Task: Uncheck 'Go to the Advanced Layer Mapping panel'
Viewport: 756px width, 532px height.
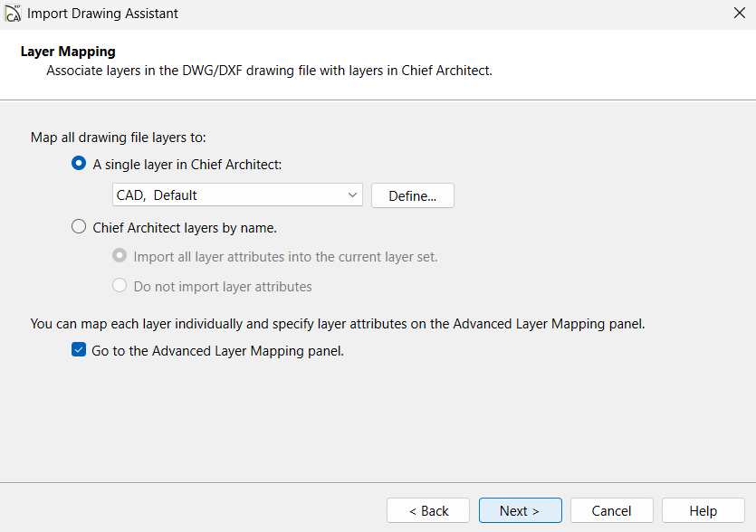Action: coord(79,351)
